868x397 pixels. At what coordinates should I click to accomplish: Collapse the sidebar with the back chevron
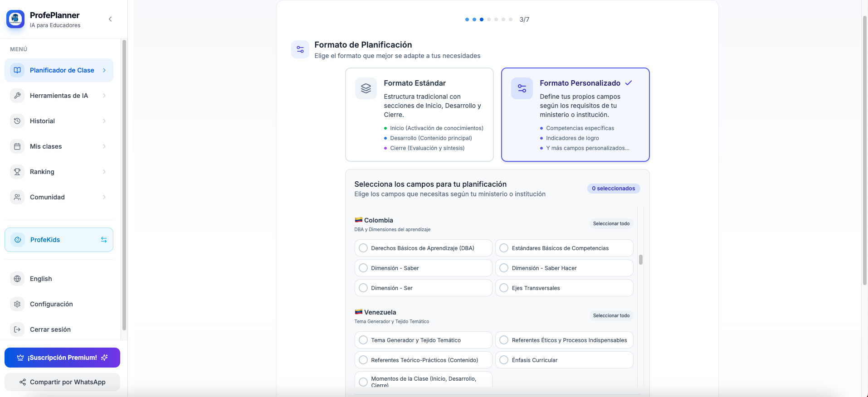[110, 19]
